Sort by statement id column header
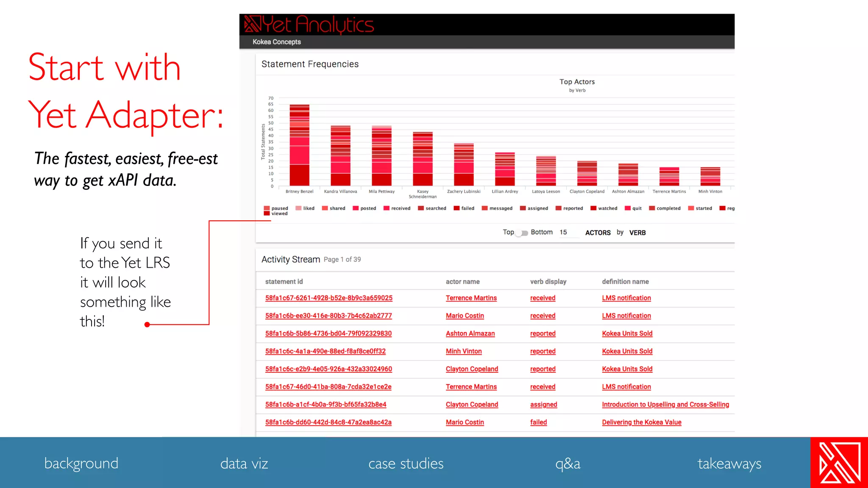Screen dimensions: 868x488 click(x=284, y=282)
